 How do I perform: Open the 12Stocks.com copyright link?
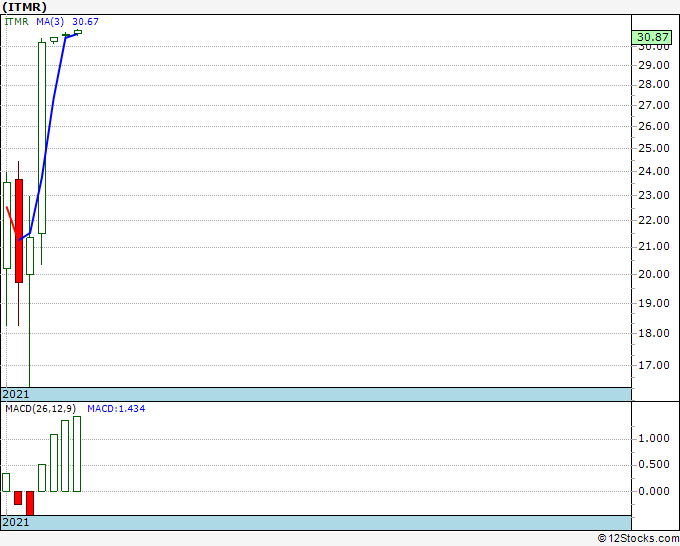pos(638,538)
